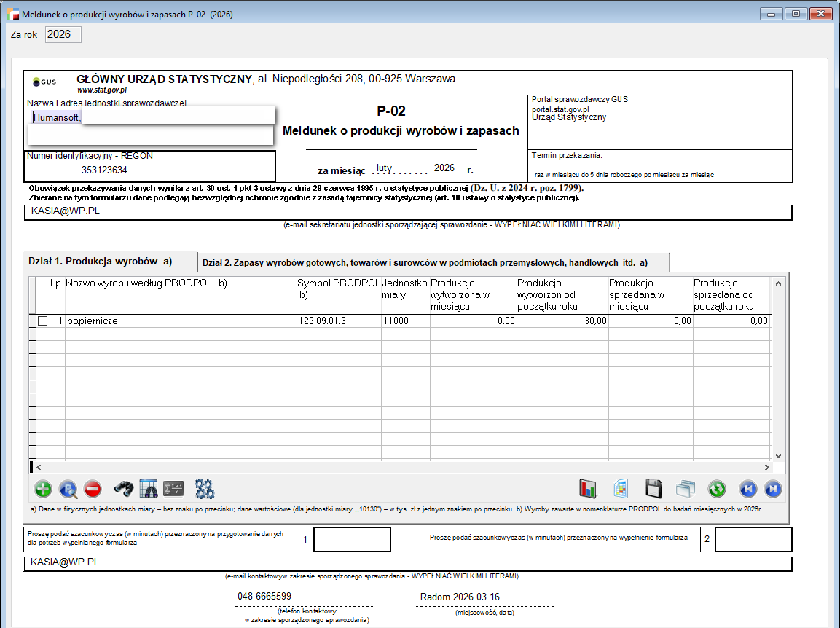Tick the checkbox for row papiernicze

[43, 321]
